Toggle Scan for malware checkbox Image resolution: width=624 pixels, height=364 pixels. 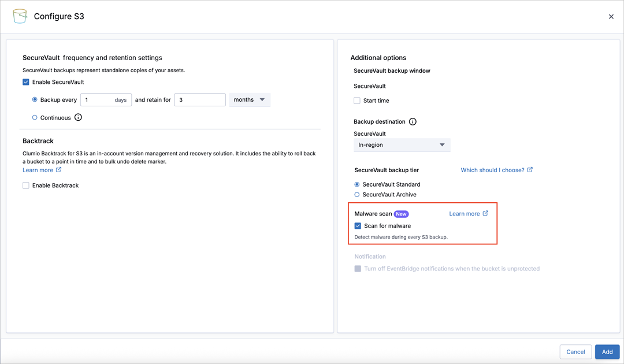[x=358, y=226]
